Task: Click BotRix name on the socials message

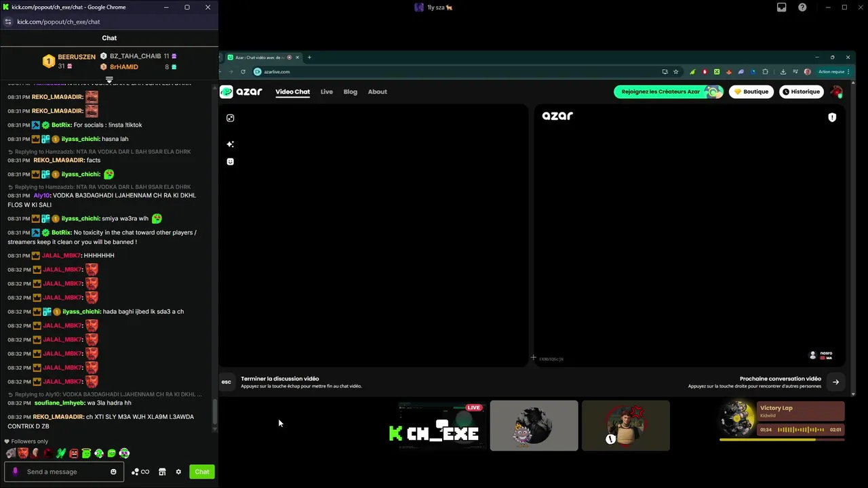Action: pos(61,125)
